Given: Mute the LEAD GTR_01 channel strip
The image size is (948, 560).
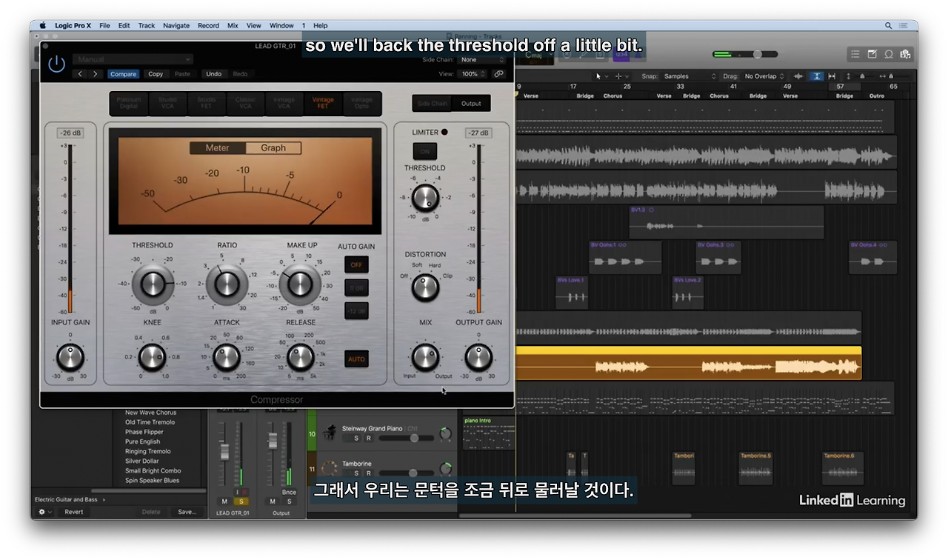Looking at the screenshot, I should [x=224, y=501].
